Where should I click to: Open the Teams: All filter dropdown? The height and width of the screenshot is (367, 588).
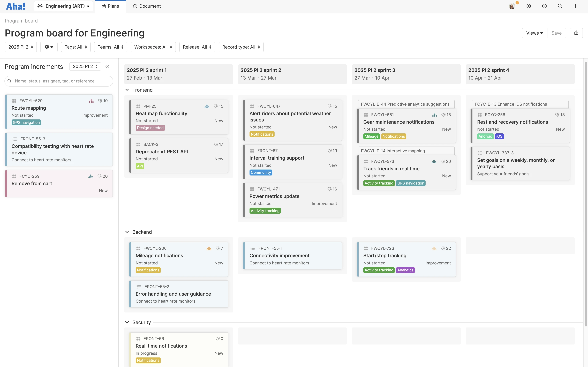tap(110, 47)
